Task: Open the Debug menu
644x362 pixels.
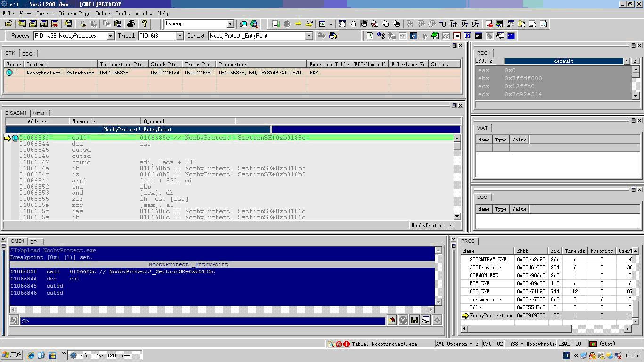Action: pos(103,13)
